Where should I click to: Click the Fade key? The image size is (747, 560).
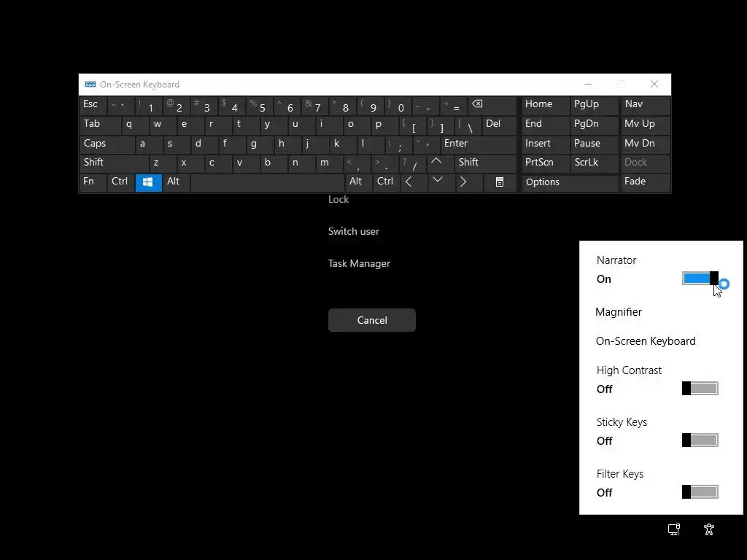pyautogui.click(x=645, y=182)
